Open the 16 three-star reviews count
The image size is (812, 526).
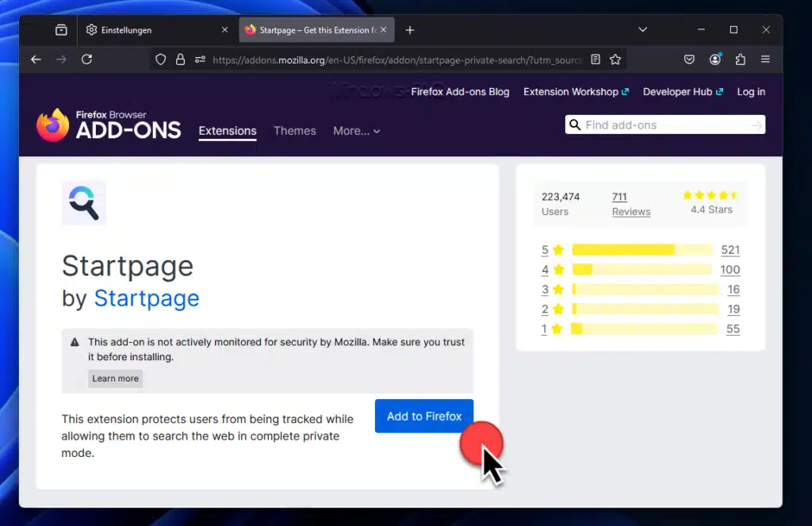[x=733, y=289]
